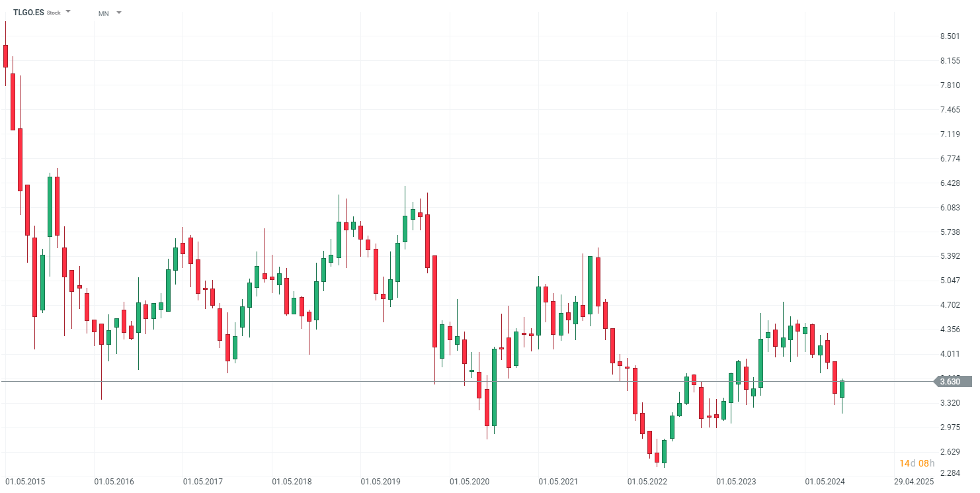This screenshot has width=980, height=493.
Task: Click the 01.05.2016 date label
Action: pos(114,482)
